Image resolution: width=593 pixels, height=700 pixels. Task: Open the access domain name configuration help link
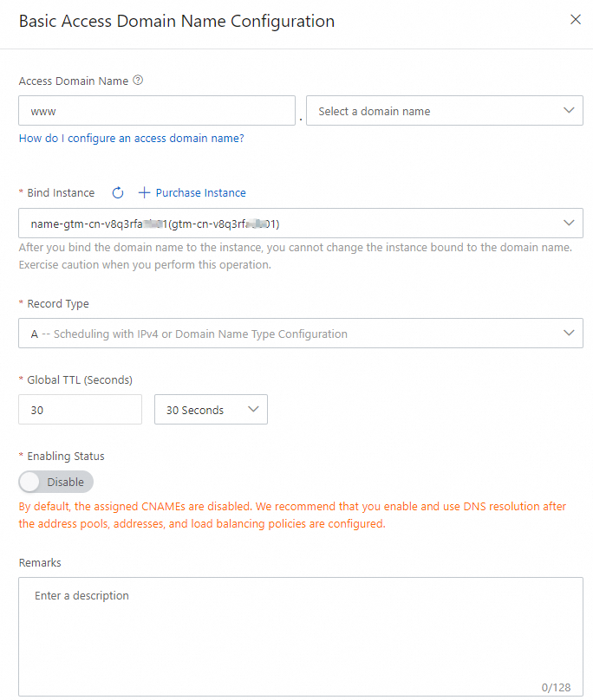(131, 138)
